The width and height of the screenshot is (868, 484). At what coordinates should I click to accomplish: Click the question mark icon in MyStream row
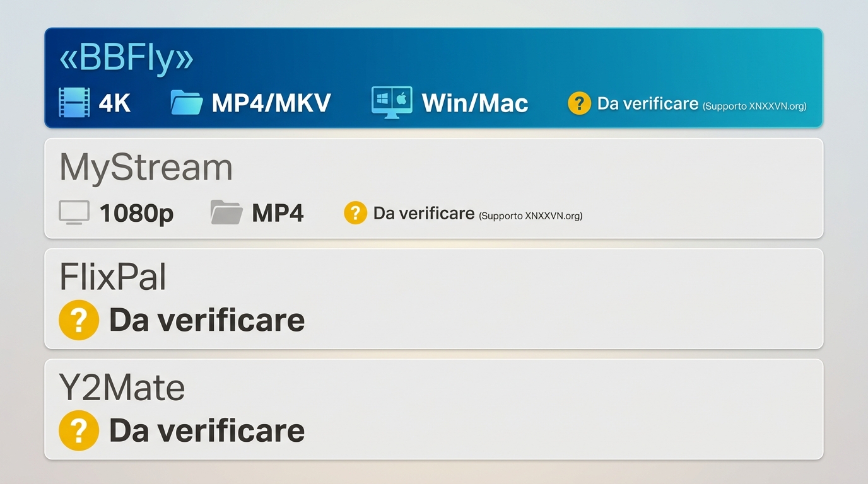(x=355, y=213)
